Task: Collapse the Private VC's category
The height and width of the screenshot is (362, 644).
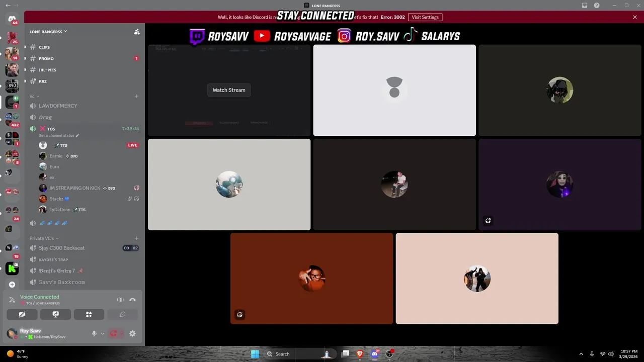Action: click(44, 238)
